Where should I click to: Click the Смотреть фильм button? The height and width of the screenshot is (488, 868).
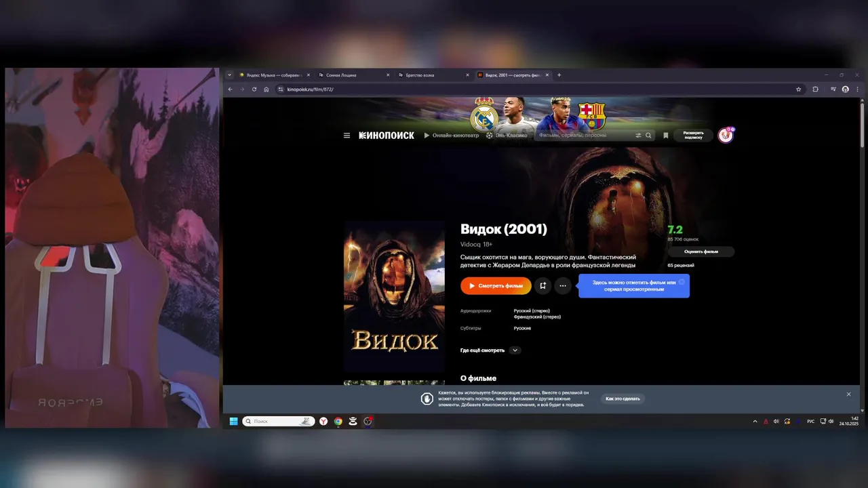coord(496,286)
